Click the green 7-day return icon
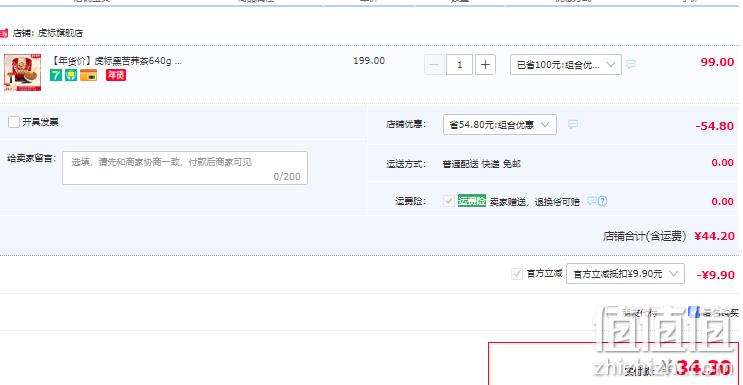This screenshot has width=743, height=385. (56, 75)
